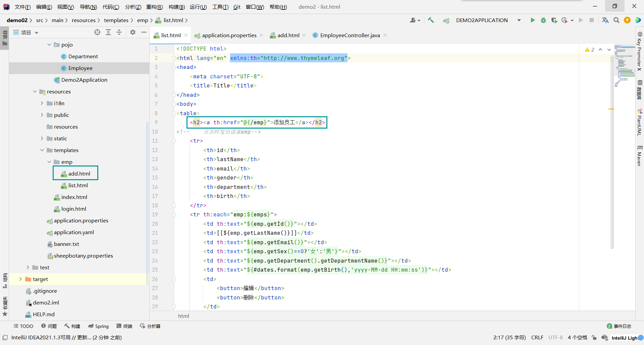Screen dimensions: 644x345
Task: Open the 终端 terminal tool window
Action: click(x=124, y=326)
